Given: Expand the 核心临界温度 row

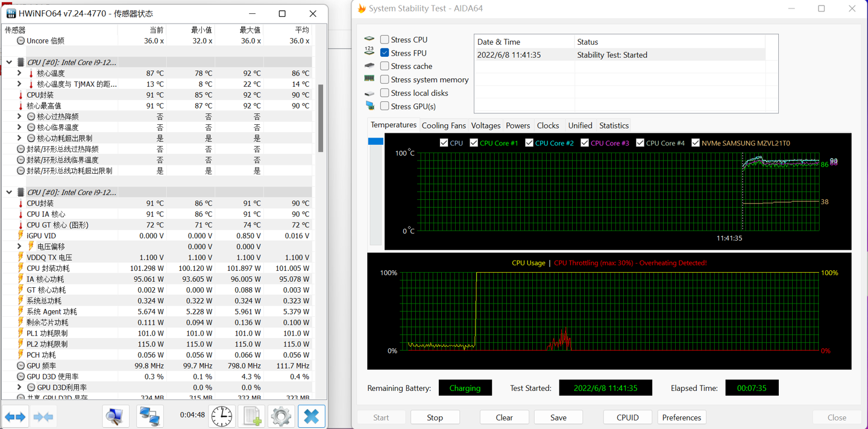Looking at the screenshot, I should click(x=19, y=127).
